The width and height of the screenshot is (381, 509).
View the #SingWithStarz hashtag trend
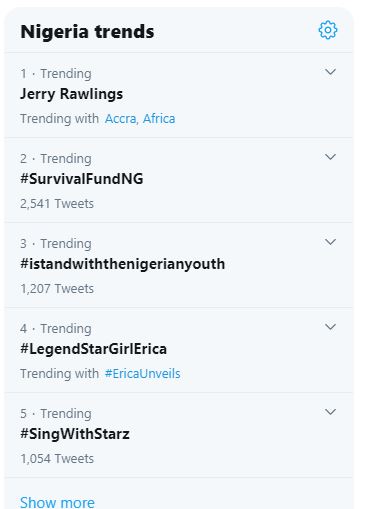click(x=75, y=434)
